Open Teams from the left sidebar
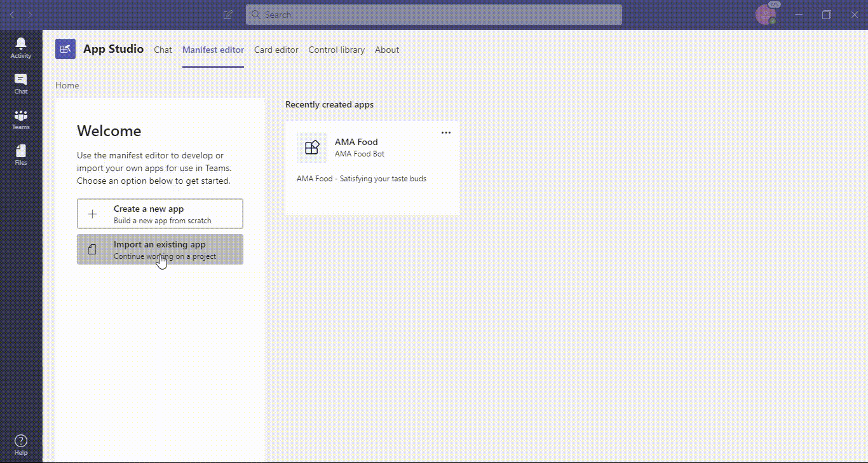The height and width of the screenshot is (463, 868). pos(21,119)
